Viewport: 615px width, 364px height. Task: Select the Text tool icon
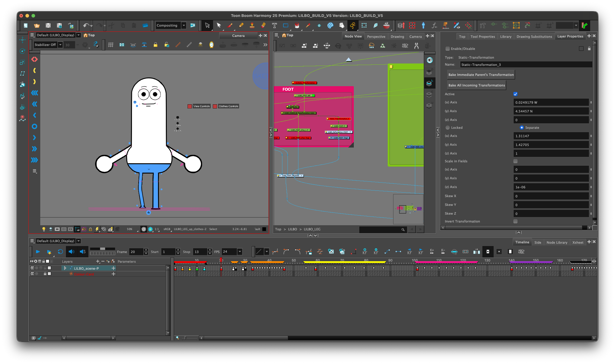(275, 26)
